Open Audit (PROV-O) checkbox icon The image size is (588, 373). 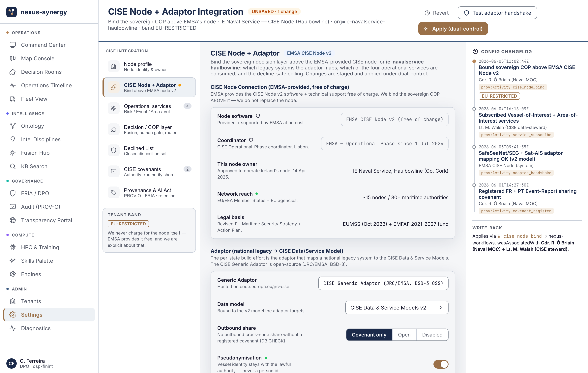[x=13, y=207]
